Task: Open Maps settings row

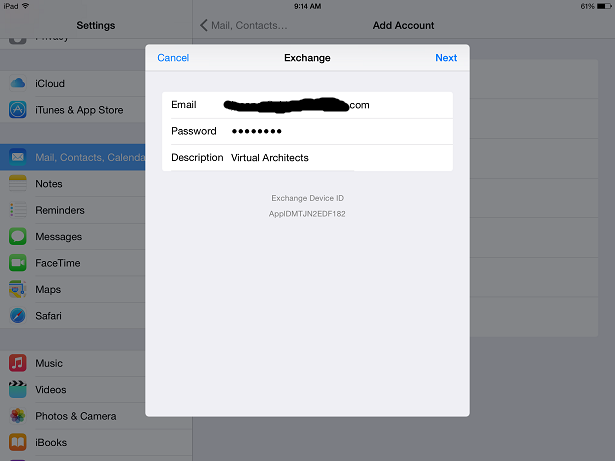Action: [73, 289]
